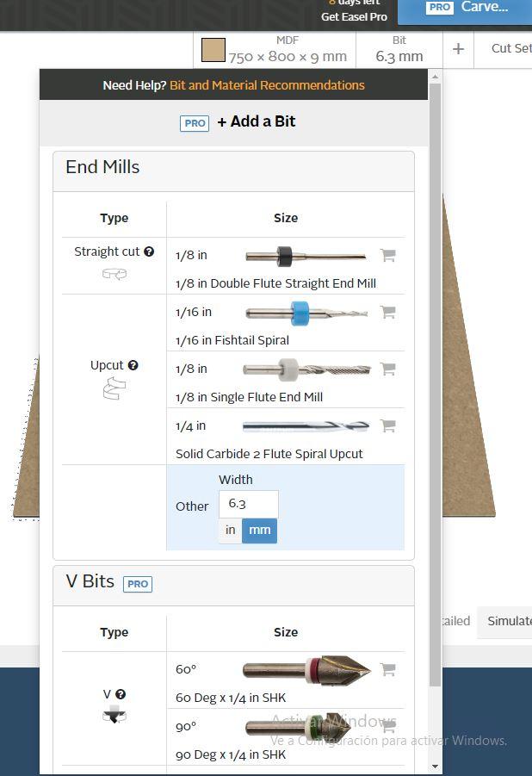
Task: Click cart icon for 1/16 in Fishtail Spiral
Action: 388,312
